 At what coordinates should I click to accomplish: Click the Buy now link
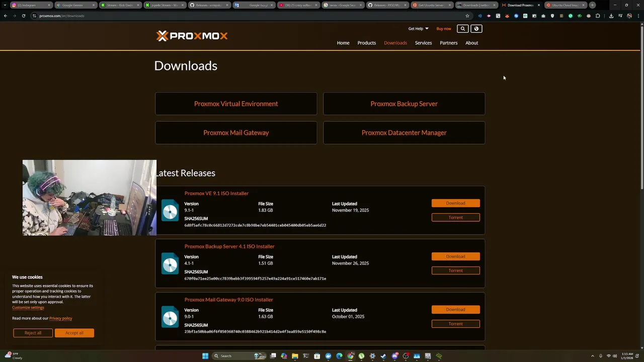(444, 29)
